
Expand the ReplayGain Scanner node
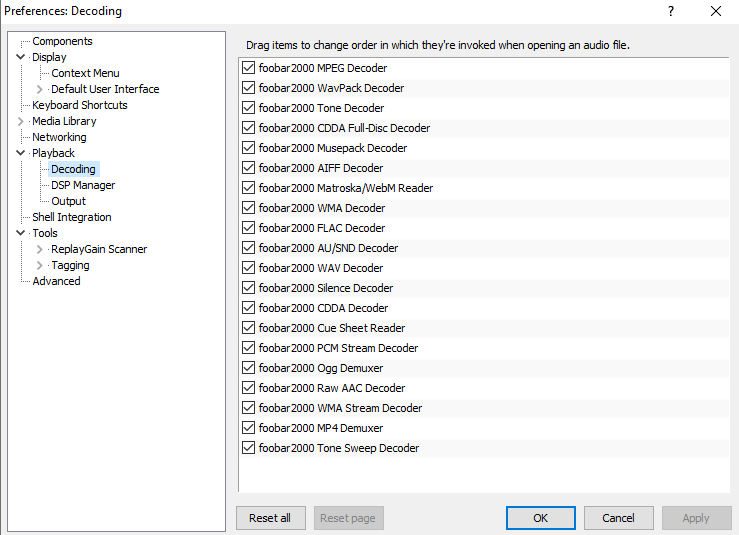(x=40, y=249)
